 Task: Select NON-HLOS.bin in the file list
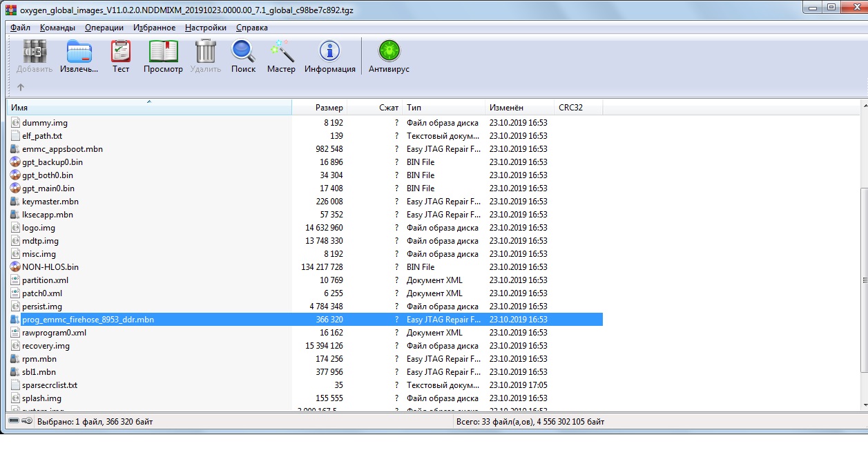(50, 267)
